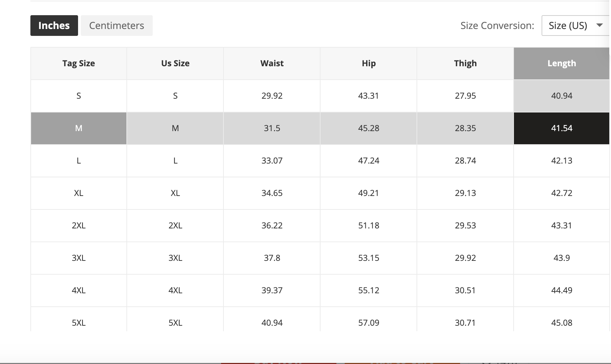611x364 pixels.
Task: Click hip value 53.15
Action: (x=369, y=258)
